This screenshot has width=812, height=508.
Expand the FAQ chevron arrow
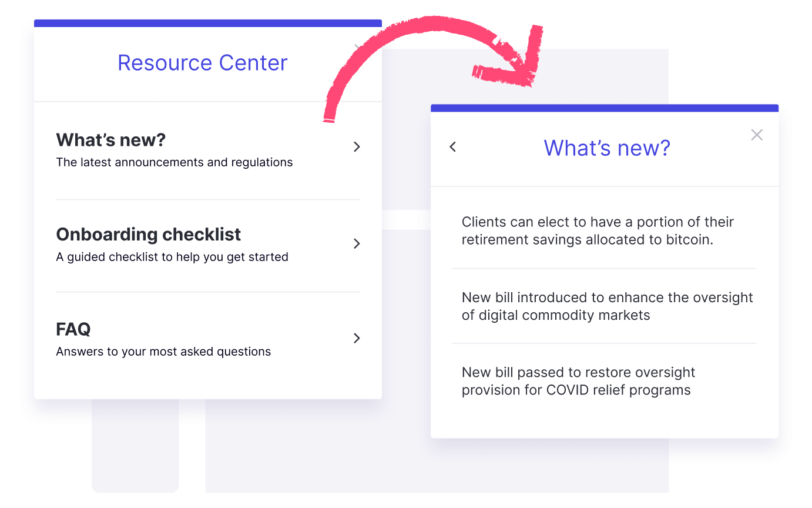(x=357, y=338)
